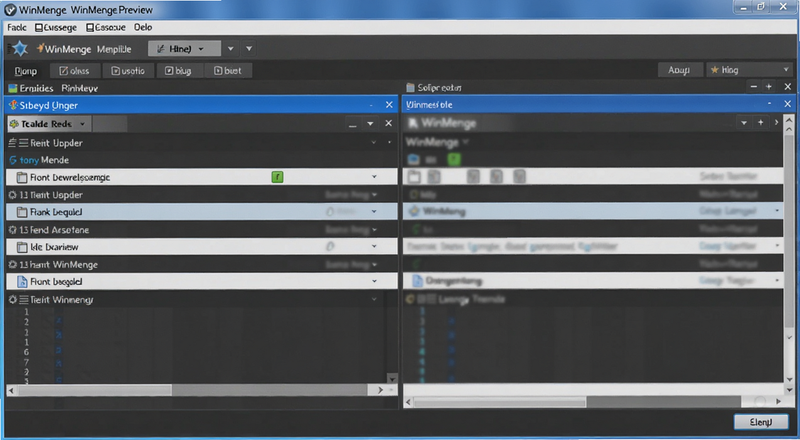Click the right pane horizontal scrollbar thumb
The image size is (800, 440).
[499, 403]
